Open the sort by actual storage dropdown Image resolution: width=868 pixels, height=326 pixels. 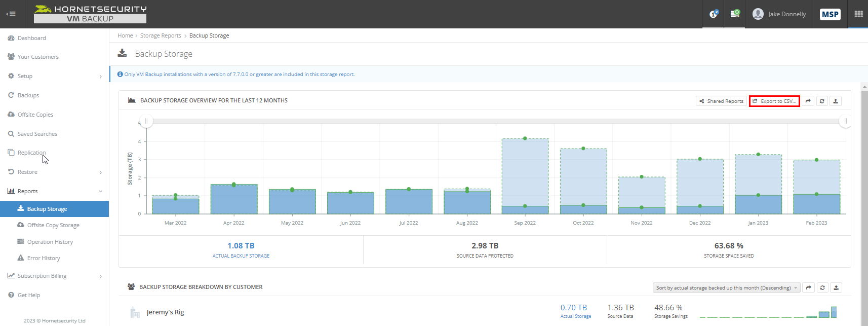(x=727, y=287)
